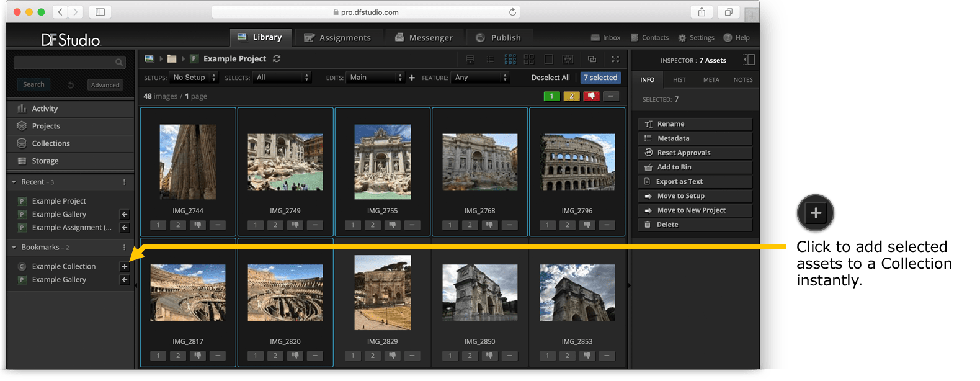Open the Recent section options menu

click(x=124, y=182)
